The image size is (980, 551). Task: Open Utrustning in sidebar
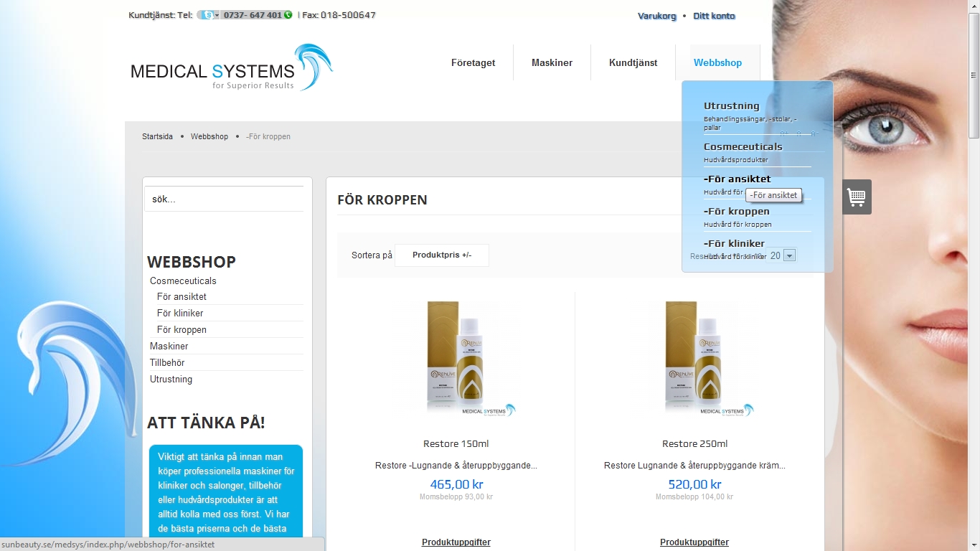[171, 379]
